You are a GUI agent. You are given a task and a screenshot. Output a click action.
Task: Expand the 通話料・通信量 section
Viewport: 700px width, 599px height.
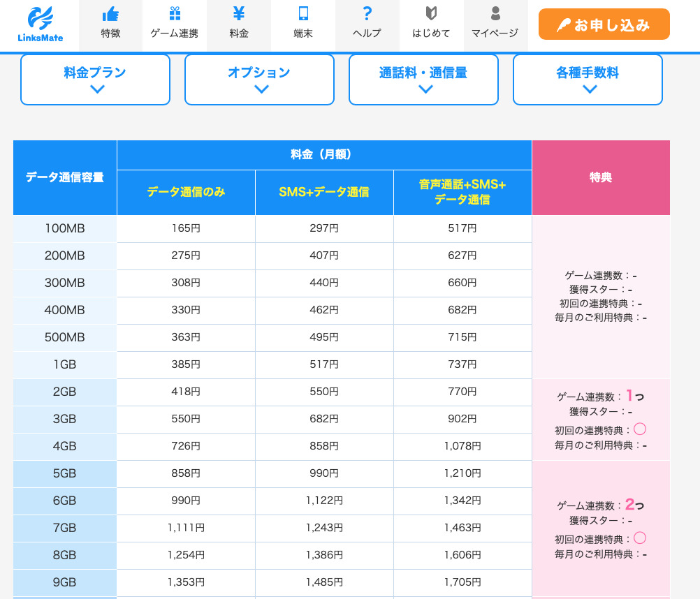[x=423, y=80]
